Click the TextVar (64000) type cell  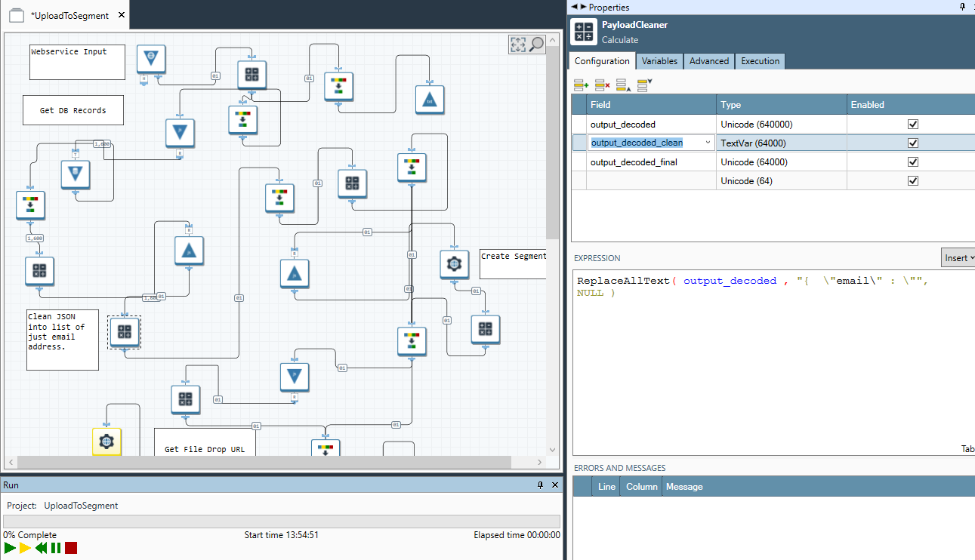tap(782, 143)
